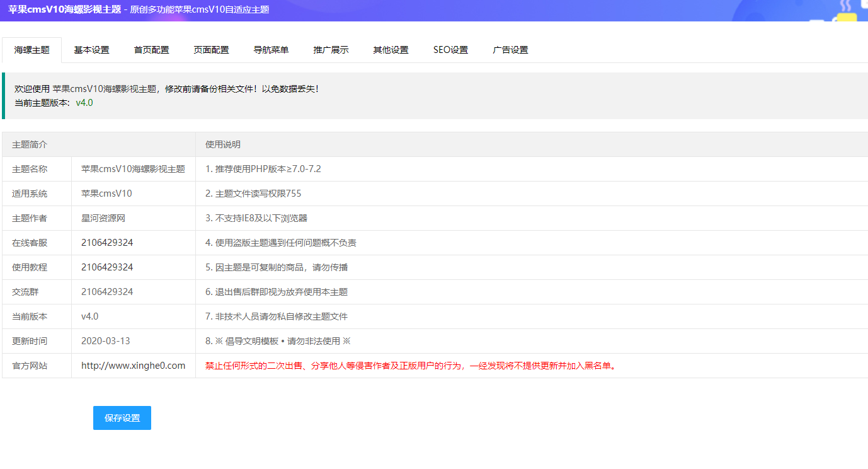The image size is (868, 469).
Task: Select the 广告设置 tab
Action: [510, 50]
